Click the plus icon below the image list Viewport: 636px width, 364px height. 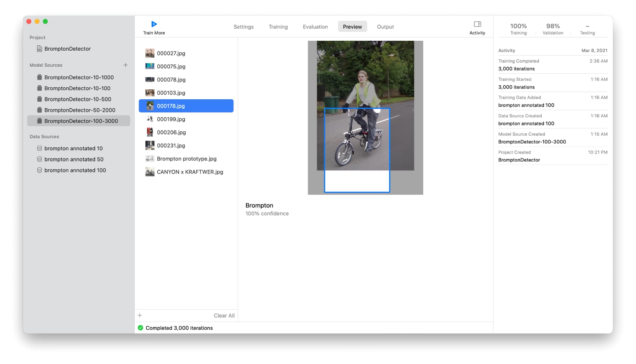click(140, 315)
